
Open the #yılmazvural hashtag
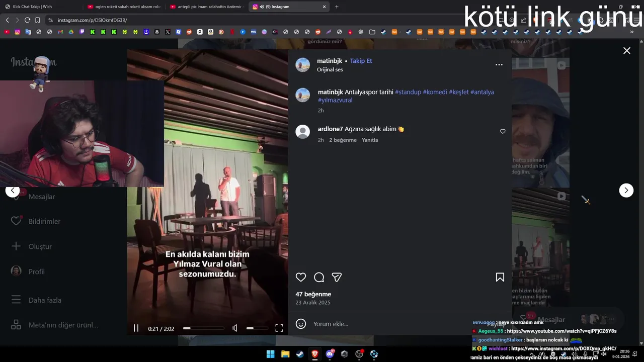335,100
